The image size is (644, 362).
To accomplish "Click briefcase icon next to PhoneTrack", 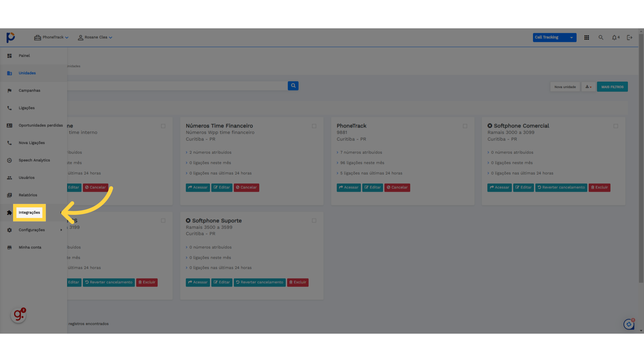I will [38, 38].
